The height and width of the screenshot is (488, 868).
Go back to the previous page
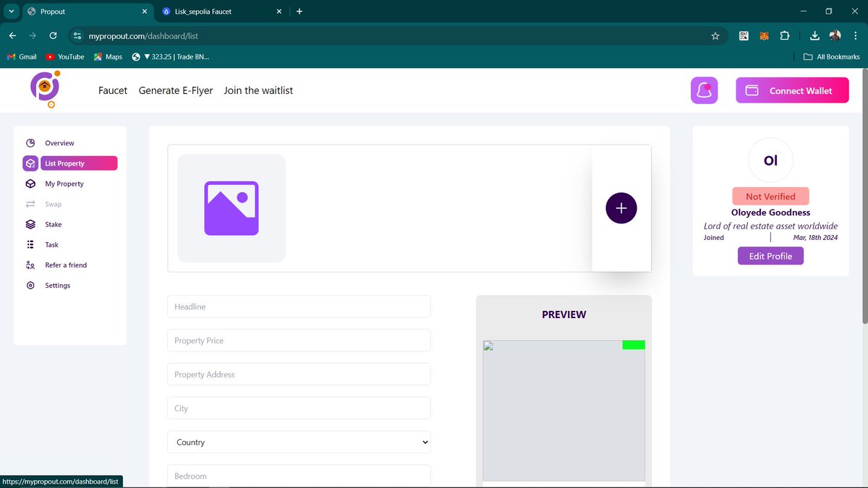pyautogui.click(x=12, y=35)
